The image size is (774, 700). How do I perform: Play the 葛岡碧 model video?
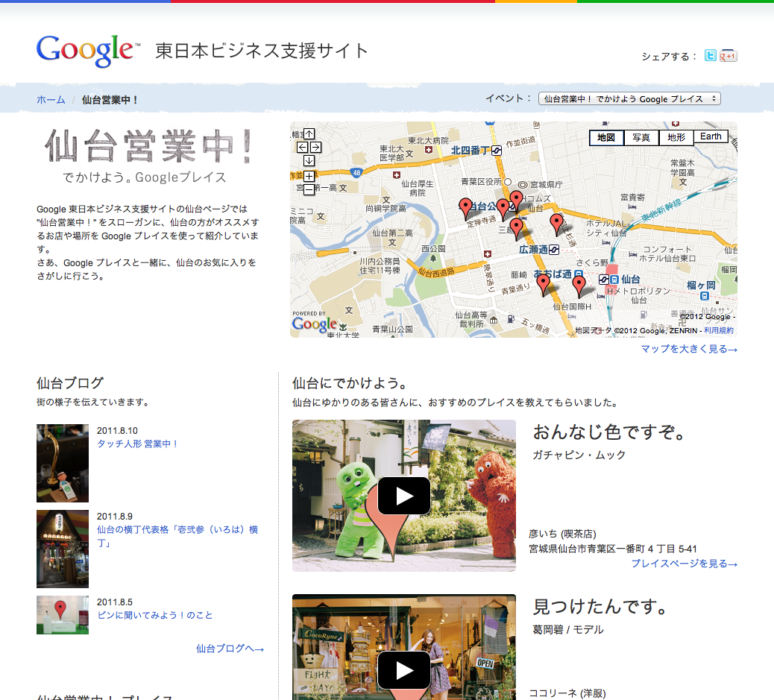click(x=404, y=670)
